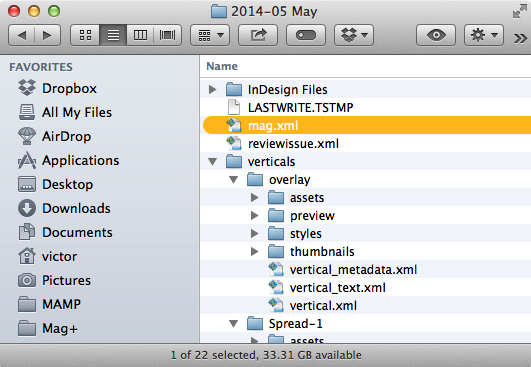Switch to Cover Flow view
Image resolution: width=531 pixels, height=367 pixels.
pyautogui.click(x=168, y=35)
